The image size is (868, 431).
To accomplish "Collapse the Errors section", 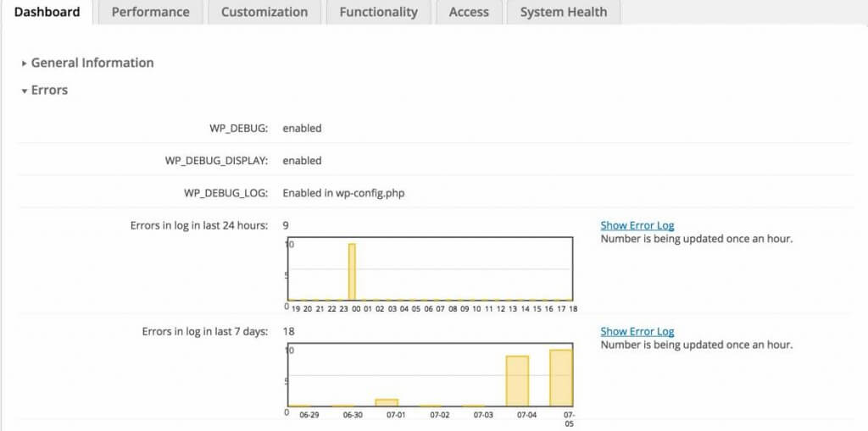I will coord(49,90).
